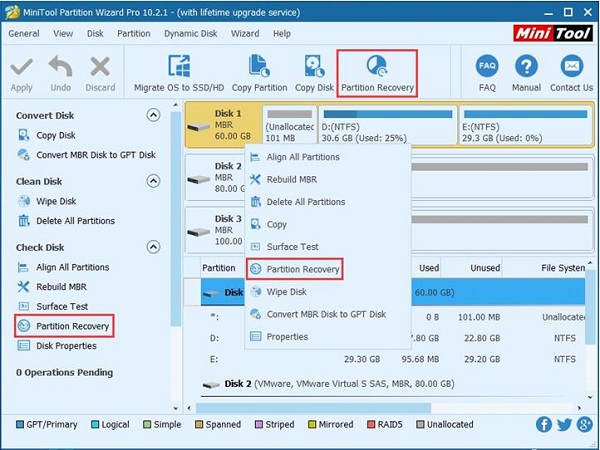Choose Partition Recovery in the context menu
Image resolution: width=600 pixels, height=450 pixels.
click(294, 269)
